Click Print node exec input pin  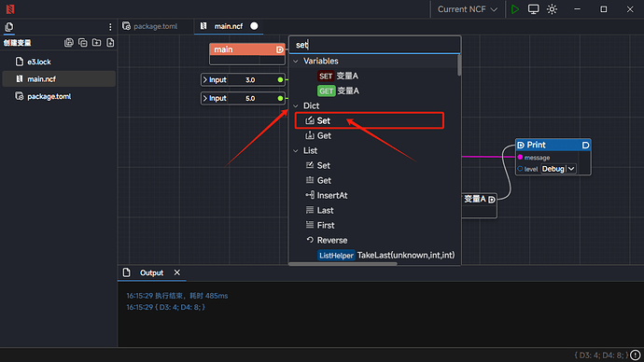point(521,145)
